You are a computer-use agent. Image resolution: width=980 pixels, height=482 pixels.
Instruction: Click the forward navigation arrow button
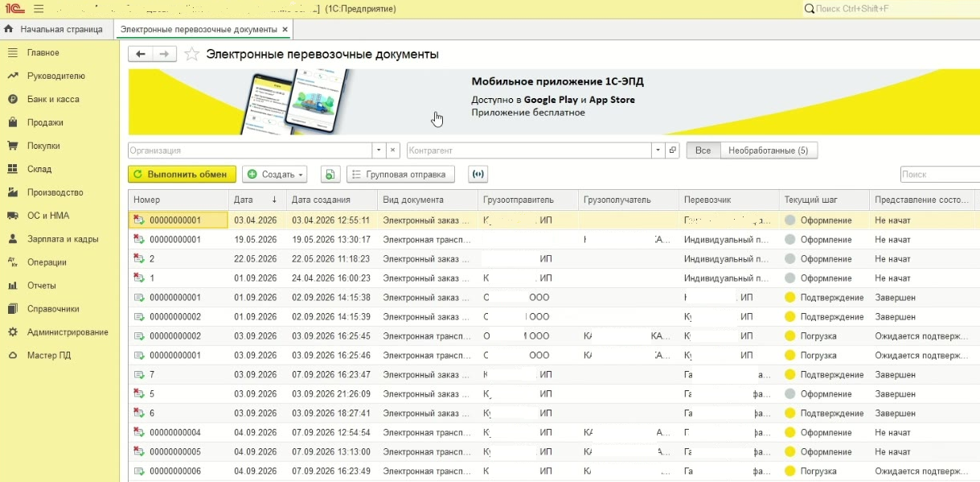[165, 54]
